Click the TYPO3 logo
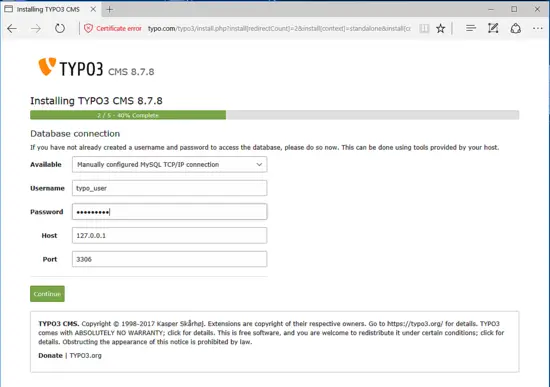 tap(71, 67)
